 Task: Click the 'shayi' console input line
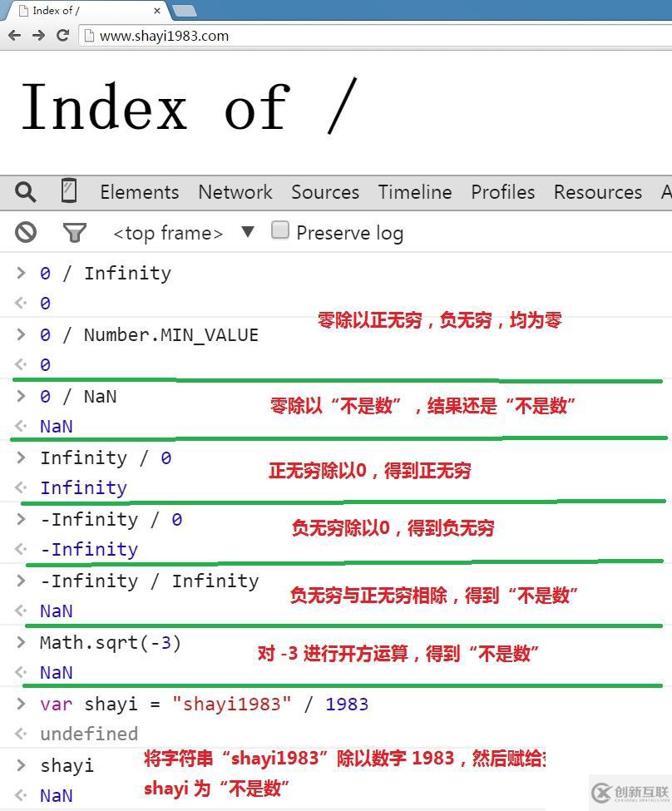67,766
